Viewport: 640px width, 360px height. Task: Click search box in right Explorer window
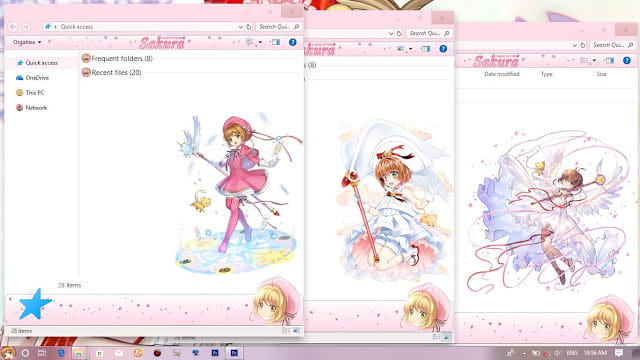pos(613,45)
